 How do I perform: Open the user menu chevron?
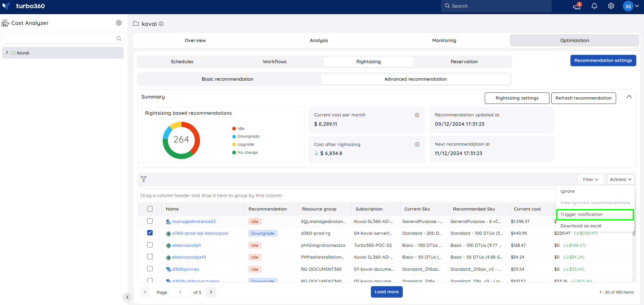(637, 6)
